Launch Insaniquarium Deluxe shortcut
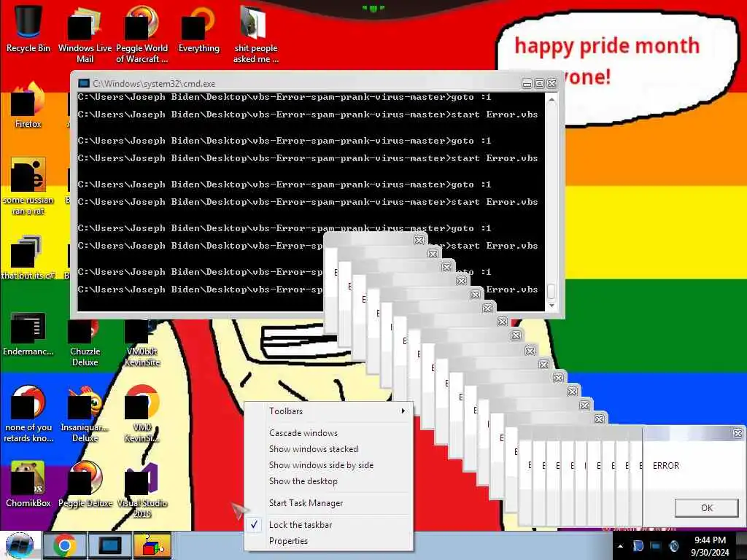This screenshot has width=747, height=560. tap(85, 414)
